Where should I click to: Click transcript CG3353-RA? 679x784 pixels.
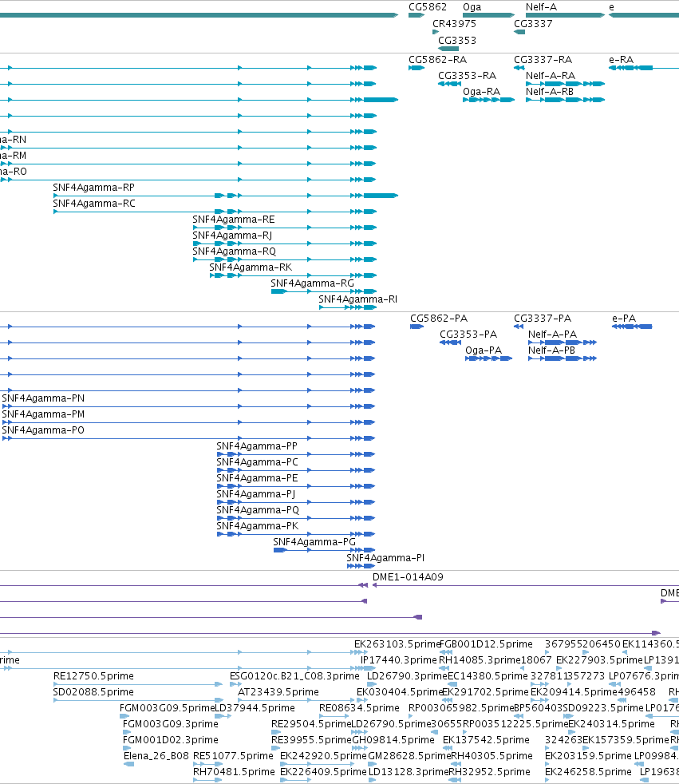click(x=467, y=76)
